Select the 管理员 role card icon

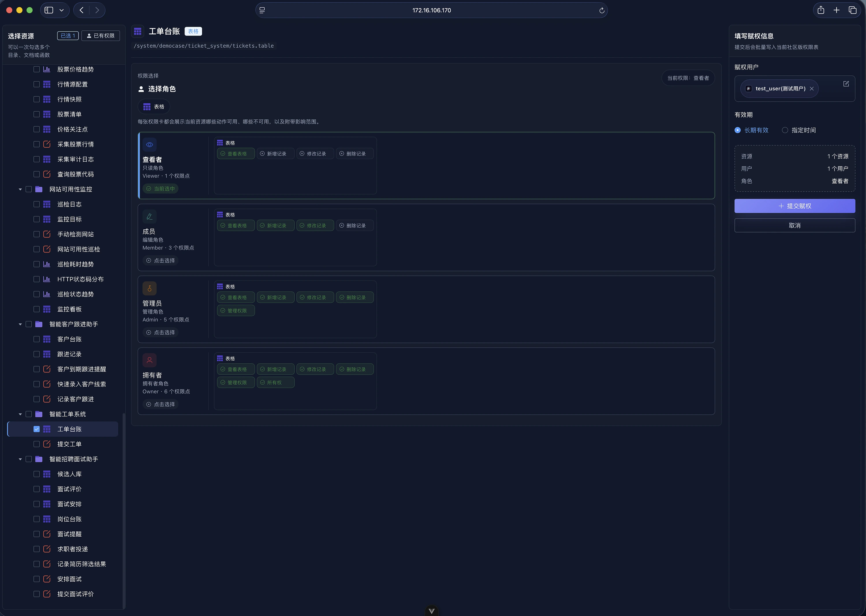150,288
